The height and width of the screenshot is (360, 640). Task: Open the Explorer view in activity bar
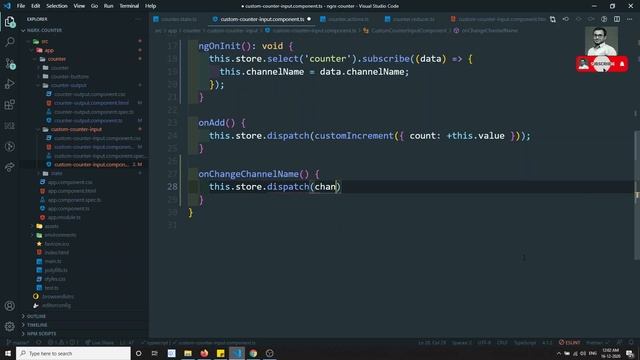click(10, 22)
